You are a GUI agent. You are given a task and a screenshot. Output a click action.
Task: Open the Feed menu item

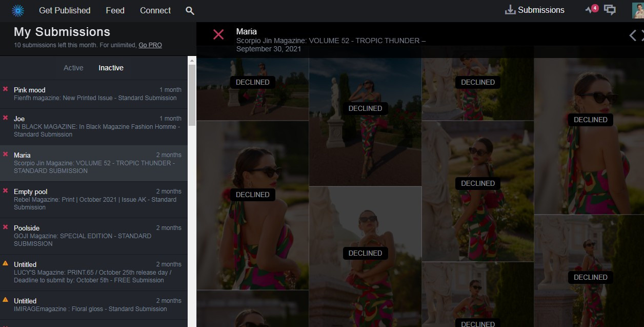[x=115, y=10]
